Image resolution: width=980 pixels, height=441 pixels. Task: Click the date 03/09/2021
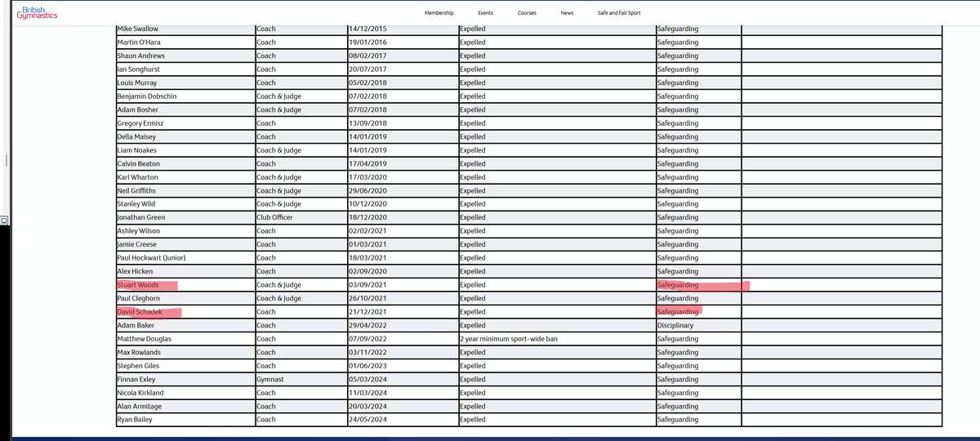(367, 285)
